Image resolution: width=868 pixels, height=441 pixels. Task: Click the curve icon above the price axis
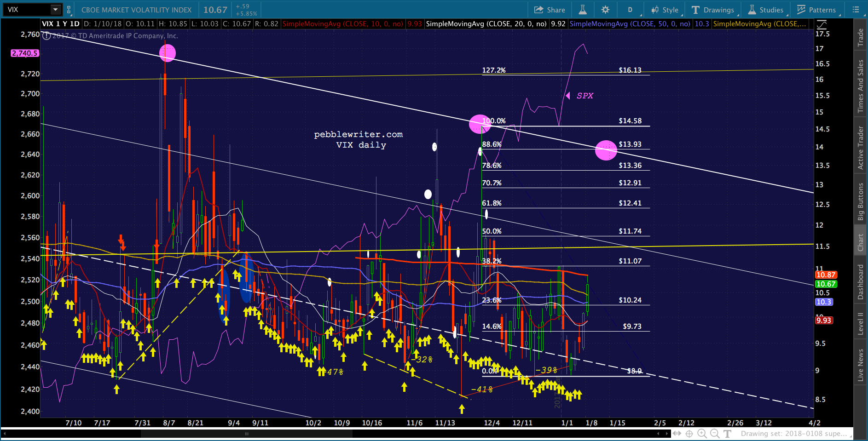822,24
